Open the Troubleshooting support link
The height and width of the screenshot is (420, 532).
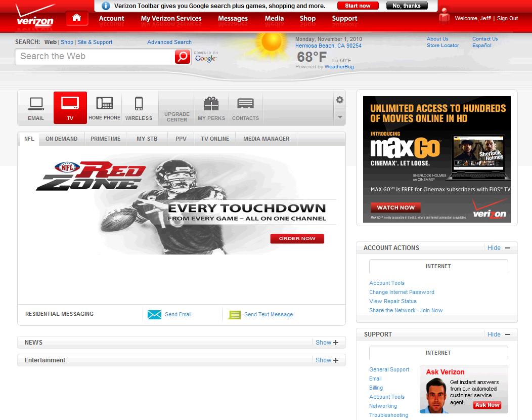[388, 415]
